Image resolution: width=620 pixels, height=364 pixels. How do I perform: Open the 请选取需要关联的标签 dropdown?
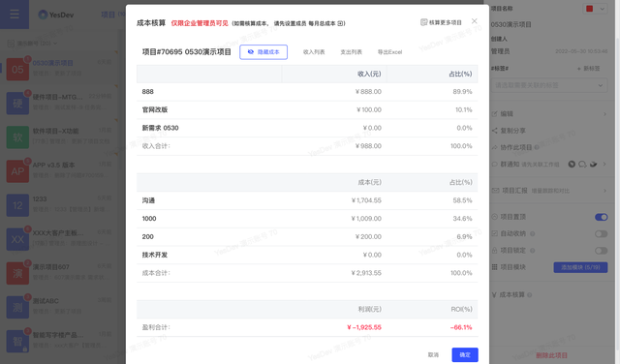[x=549, y=85]
